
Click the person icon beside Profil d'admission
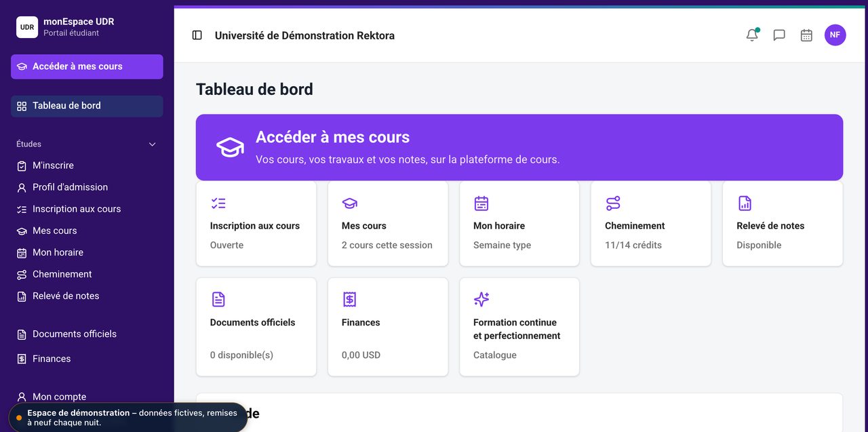(22, 187)
